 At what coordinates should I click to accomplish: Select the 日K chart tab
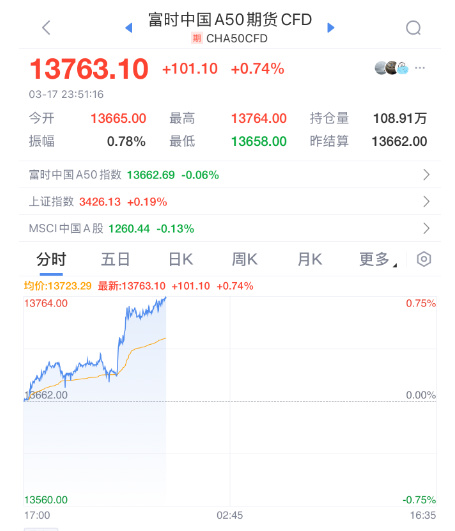[x=181, y=259]
